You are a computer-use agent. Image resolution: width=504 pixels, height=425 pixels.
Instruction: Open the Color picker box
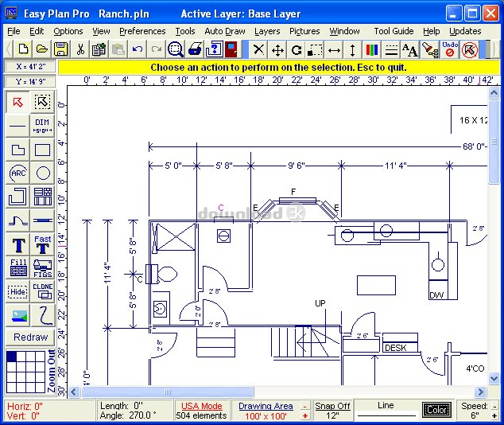point(436,411)
